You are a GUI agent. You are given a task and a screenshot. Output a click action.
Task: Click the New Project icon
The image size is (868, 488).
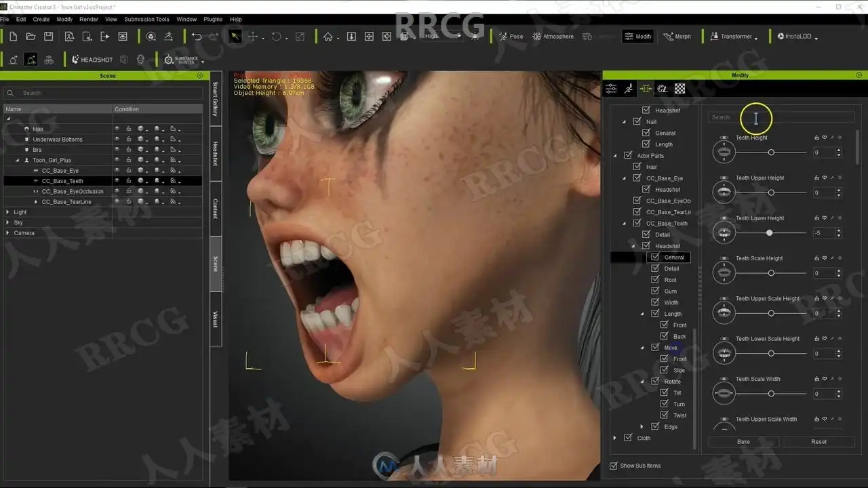click(x=13, y=37)
